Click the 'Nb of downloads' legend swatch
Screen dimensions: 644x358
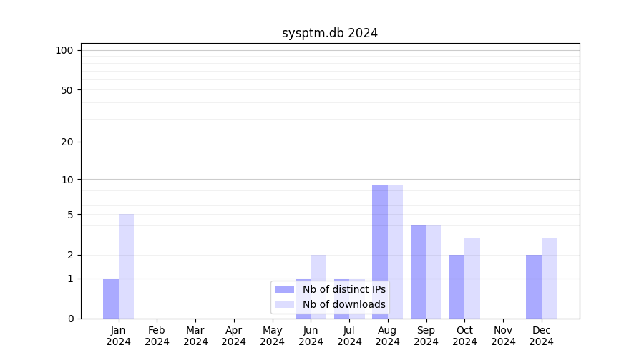click(x=285, y=304)
